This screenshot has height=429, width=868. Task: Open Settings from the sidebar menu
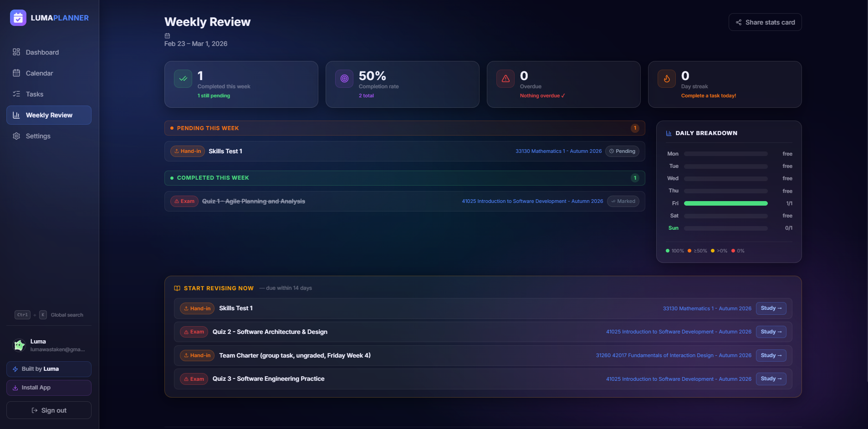point(38,136)
